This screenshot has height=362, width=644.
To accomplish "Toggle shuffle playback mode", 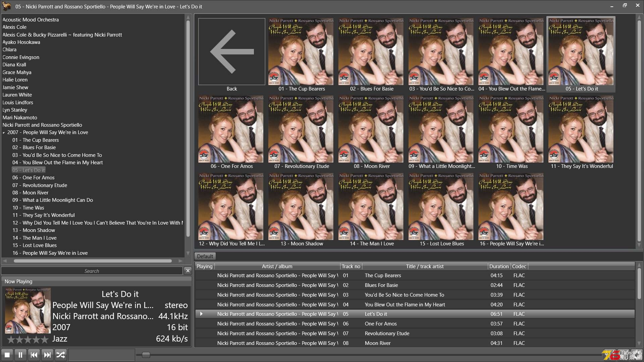I will pos(61,355).
